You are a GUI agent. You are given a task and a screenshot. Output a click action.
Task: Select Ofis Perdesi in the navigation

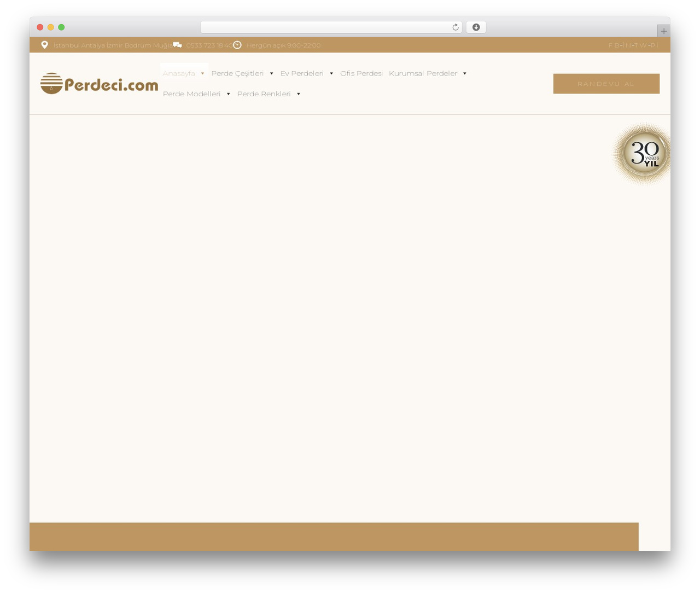coord(361,73)
